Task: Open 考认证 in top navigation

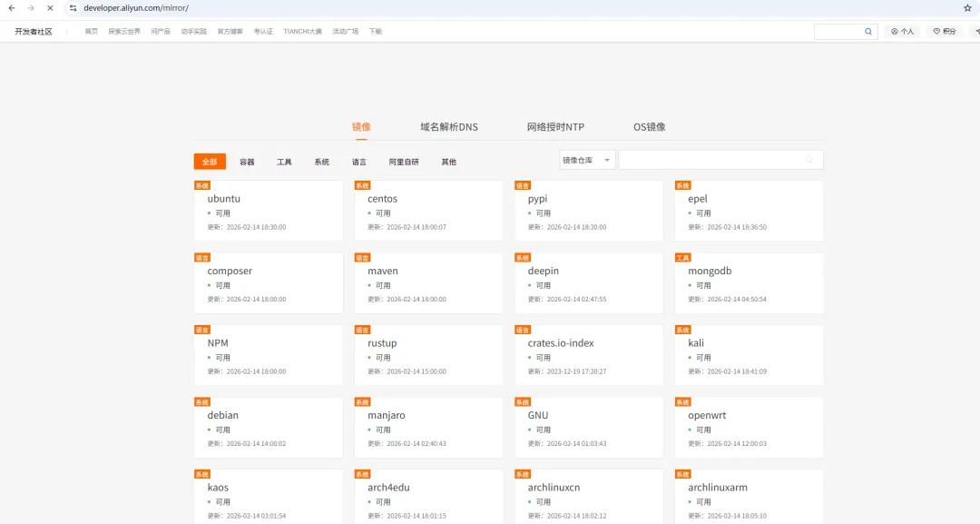Action: [263, 31]
